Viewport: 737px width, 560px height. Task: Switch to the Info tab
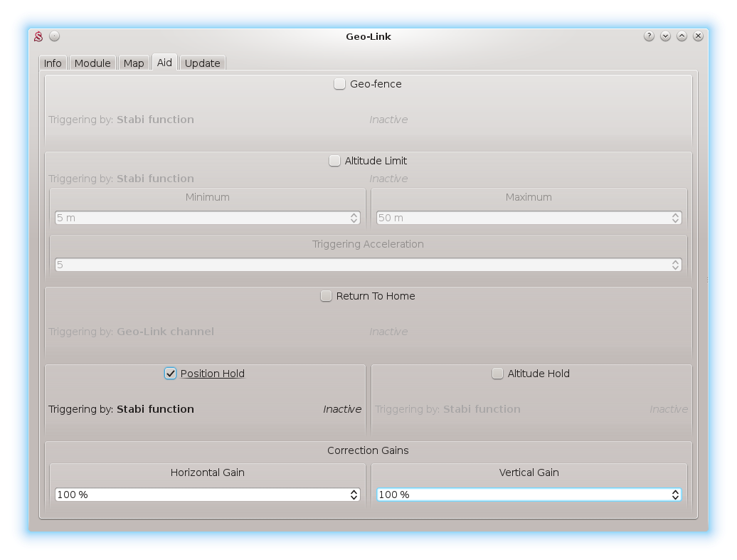pyautogui.click(x=53, y=63)
